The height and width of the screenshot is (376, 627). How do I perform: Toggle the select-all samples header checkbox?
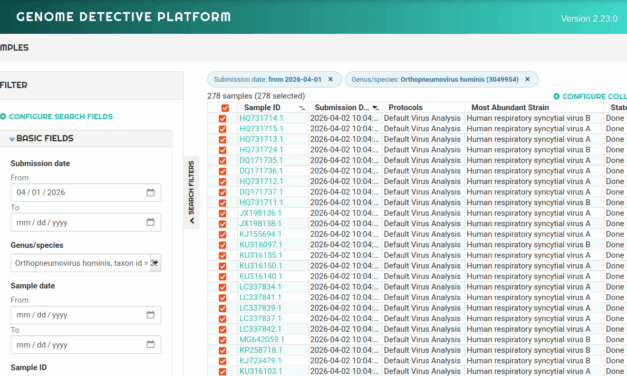pos(225,108)
